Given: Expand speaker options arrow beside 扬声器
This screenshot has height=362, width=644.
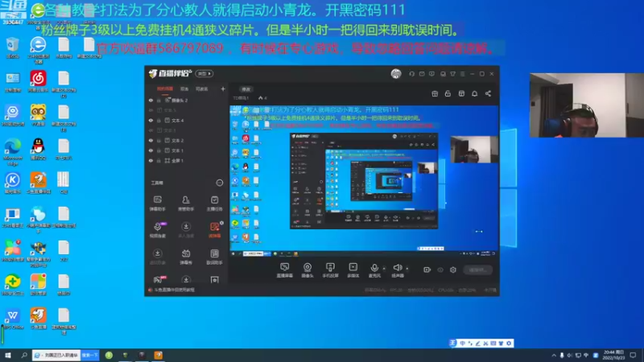Looking at the screenshot, I should [407, 269].
